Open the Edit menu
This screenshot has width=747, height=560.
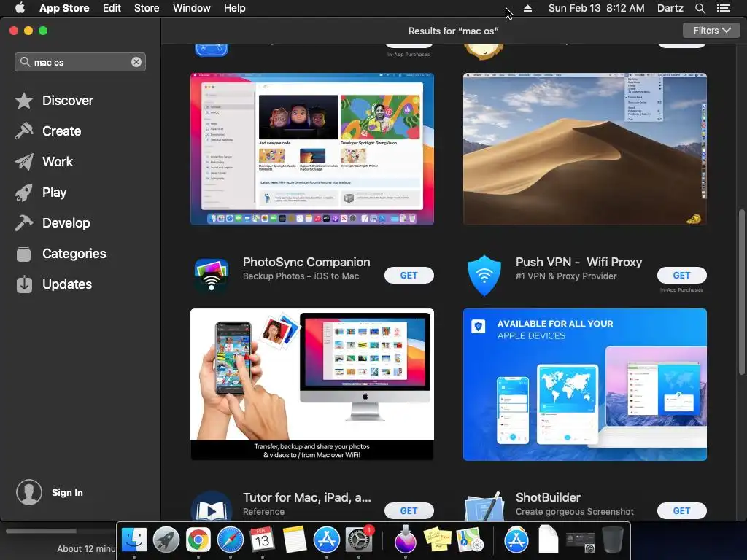click(112, 8)
